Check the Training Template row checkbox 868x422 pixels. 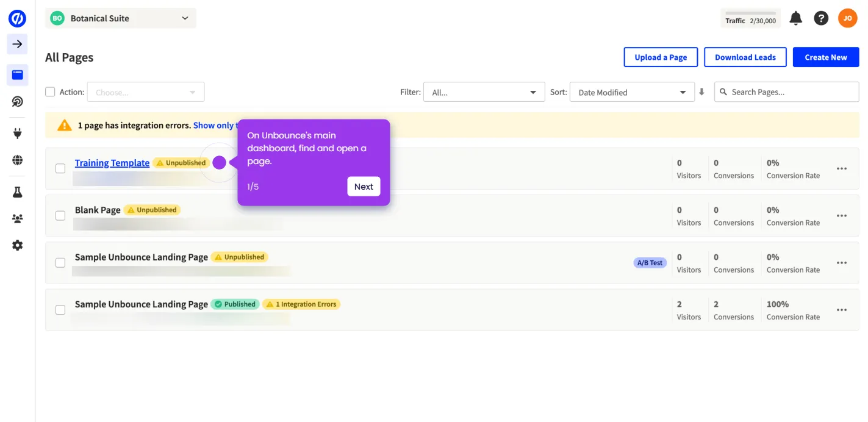point(60,168)
